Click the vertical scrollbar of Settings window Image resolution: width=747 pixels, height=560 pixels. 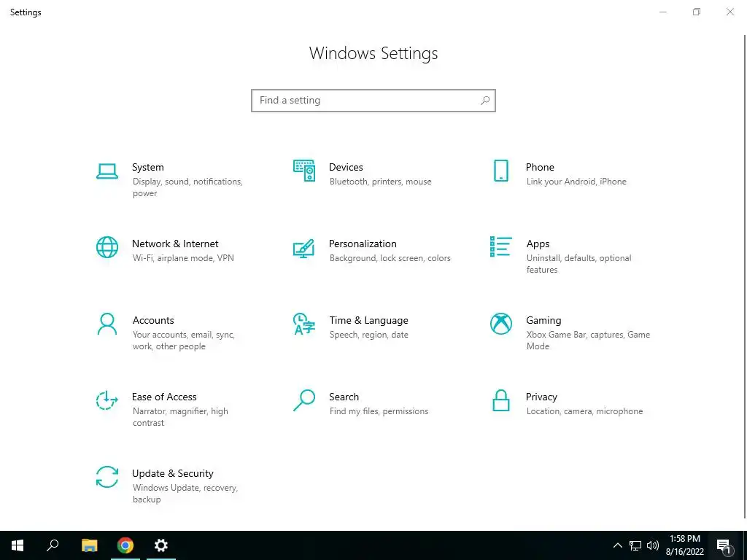(x=745, y=277)
